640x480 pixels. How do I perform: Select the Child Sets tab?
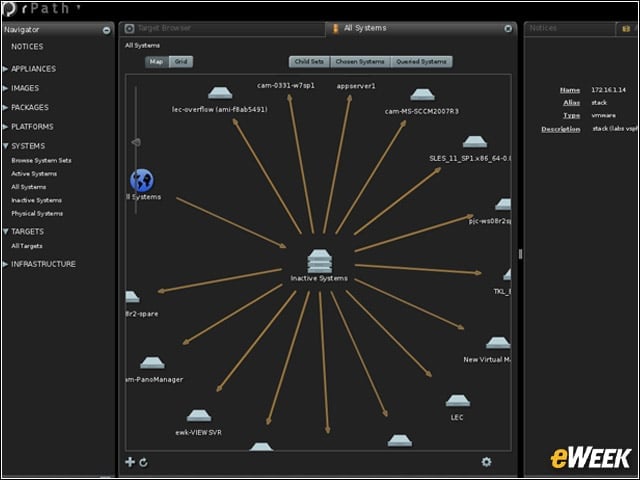tap(309, 62)
